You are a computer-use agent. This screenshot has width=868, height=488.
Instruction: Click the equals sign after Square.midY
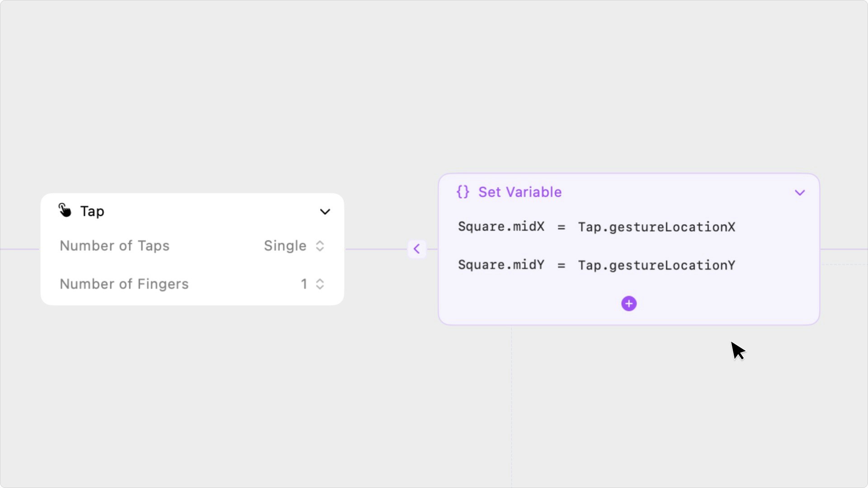pyautogui.click(x=561, y=266)
